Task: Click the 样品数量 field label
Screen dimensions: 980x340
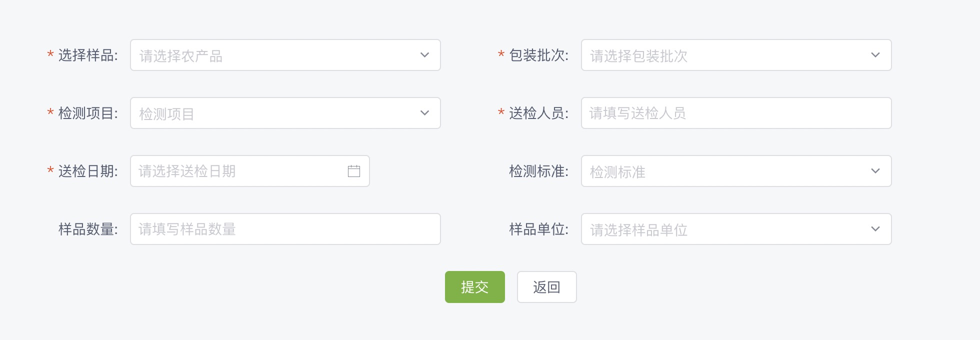Action: coord(88,229)
